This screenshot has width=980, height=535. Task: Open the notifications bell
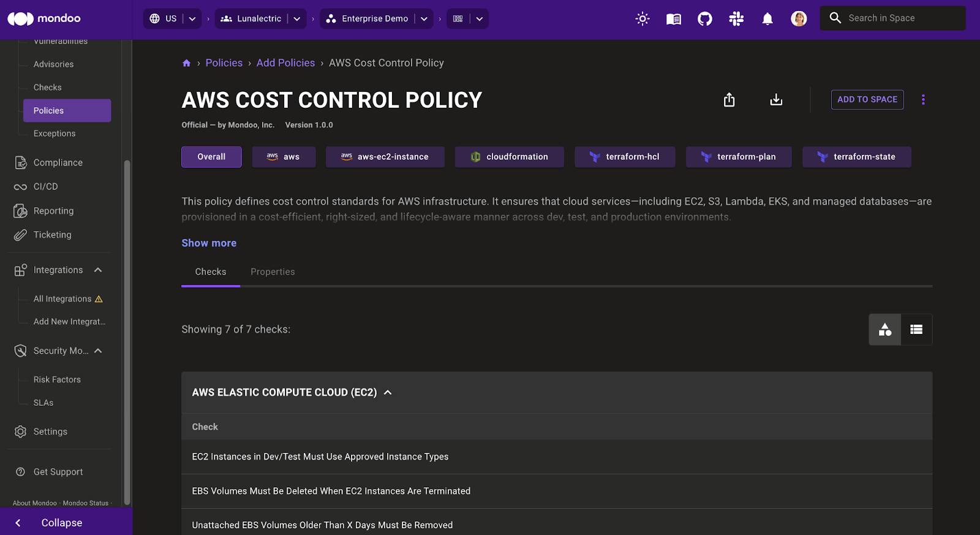point(767,19)
